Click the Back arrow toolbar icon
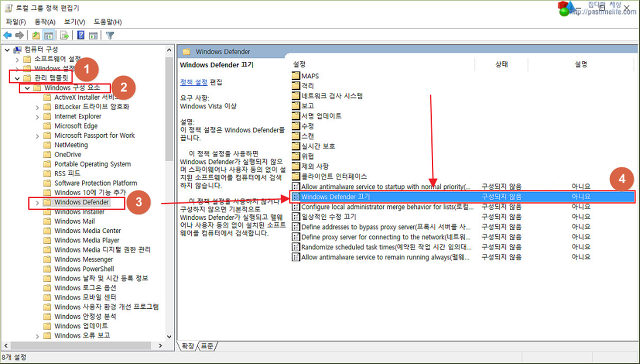Screen dimensions: 640x364 pyautogui.click(x=7, y=36)
